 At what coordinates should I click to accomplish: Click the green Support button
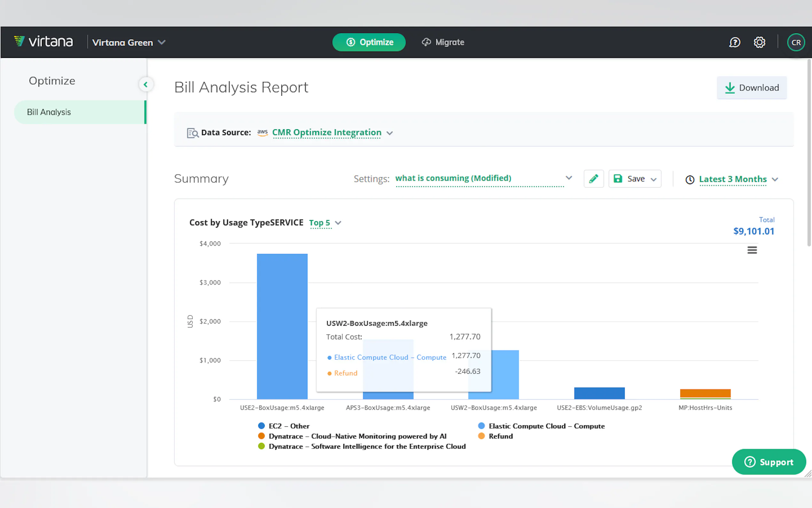point(769,462)
